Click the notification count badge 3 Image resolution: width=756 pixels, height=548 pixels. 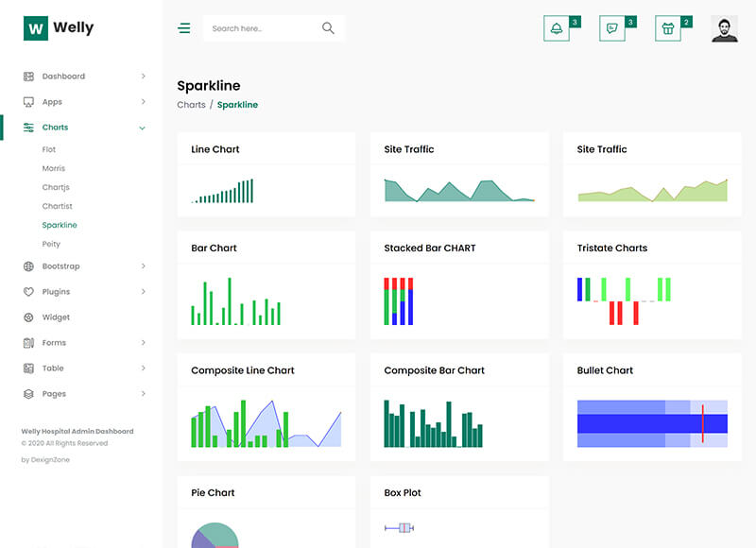click(575, 22)
